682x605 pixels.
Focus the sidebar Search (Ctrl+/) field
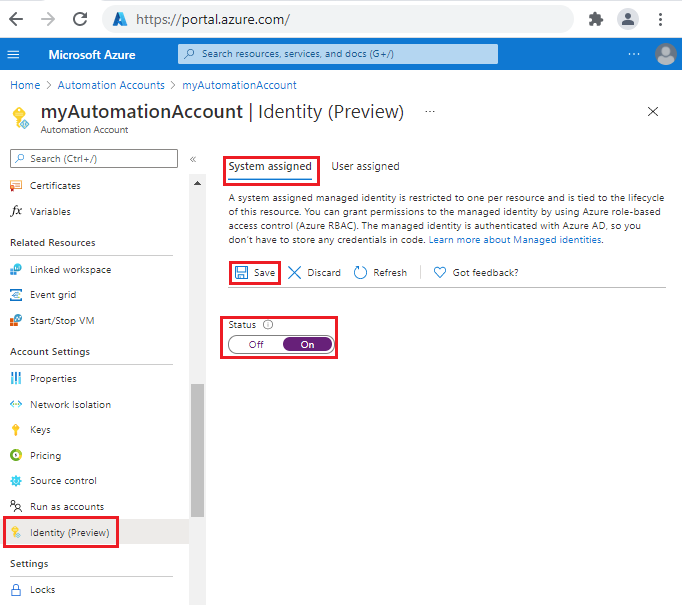coord(94,159)
